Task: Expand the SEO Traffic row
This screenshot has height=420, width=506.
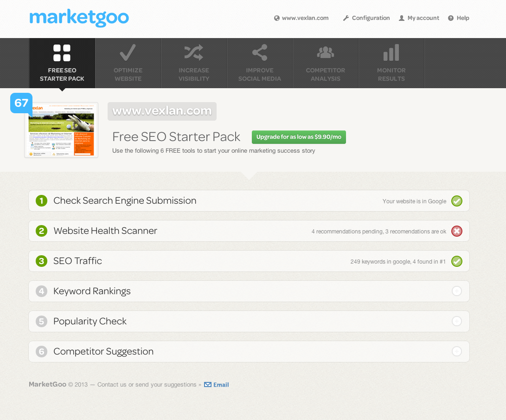Action: 249,261
